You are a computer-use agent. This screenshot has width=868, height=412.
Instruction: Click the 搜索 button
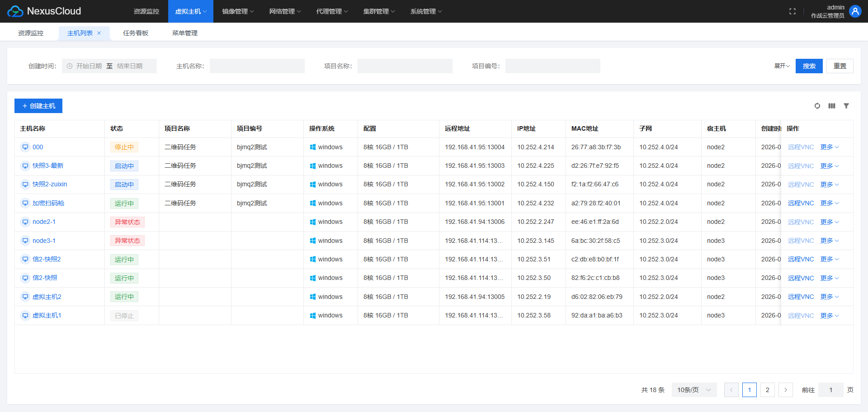tap(809, 66)
